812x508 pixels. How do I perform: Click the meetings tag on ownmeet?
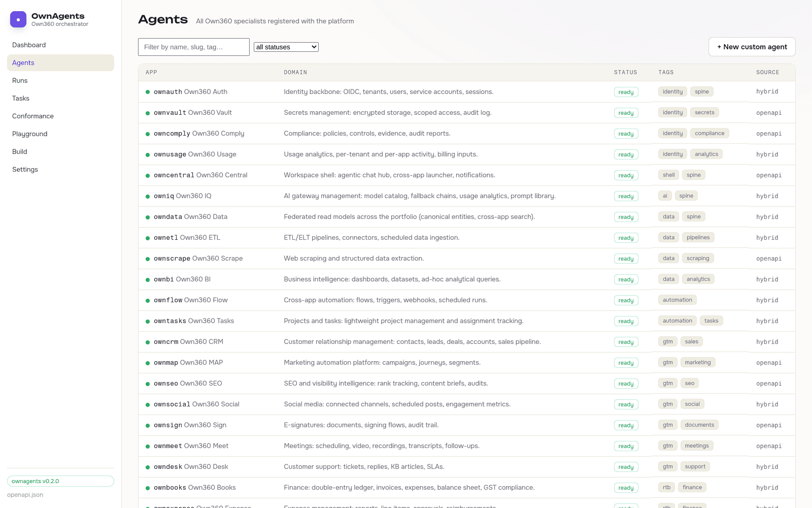[x=697, y=446]
